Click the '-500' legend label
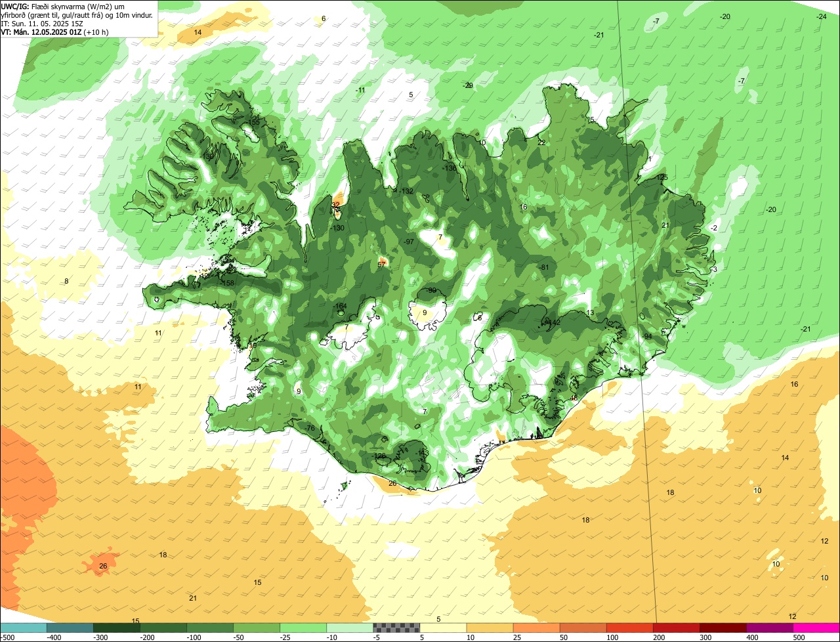 pyautogui.click(x=8, y=637)
